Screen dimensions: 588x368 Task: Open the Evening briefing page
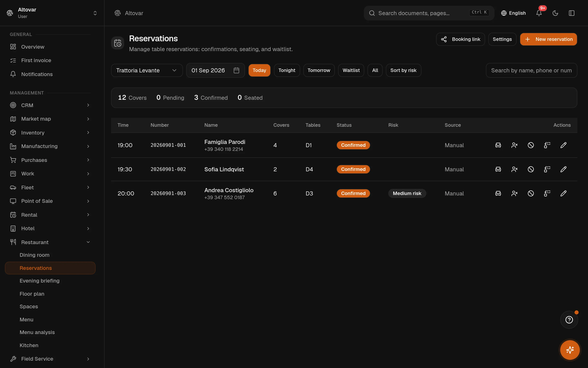(50, 281)
